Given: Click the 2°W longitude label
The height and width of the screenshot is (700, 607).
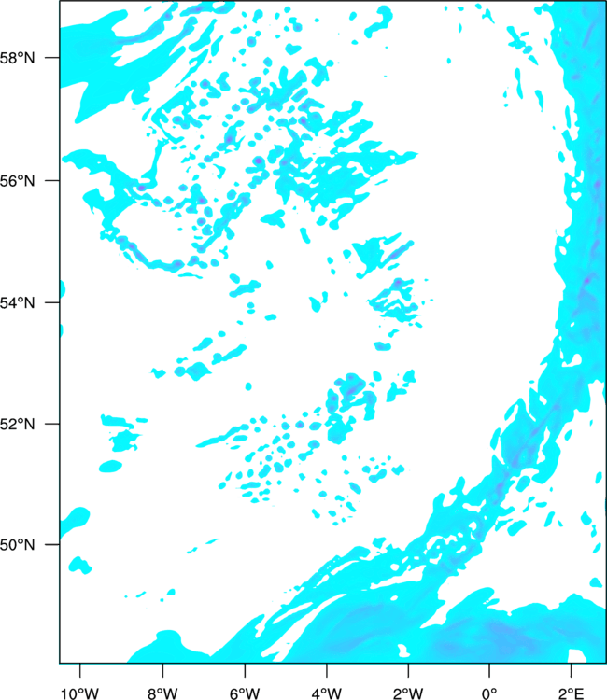Looking at the screenshot, I should point(408,693).
